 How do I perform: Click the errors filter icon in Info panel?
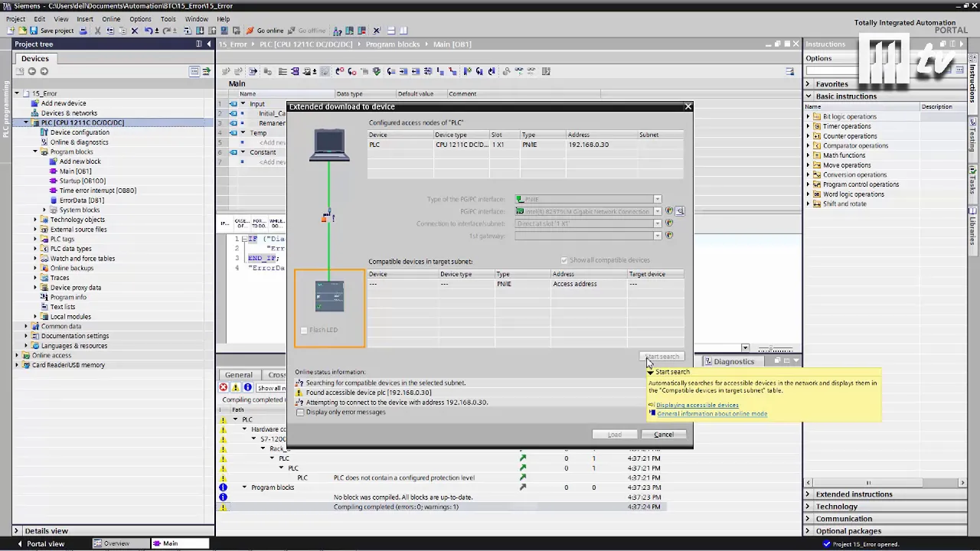[x=224, y=387]
